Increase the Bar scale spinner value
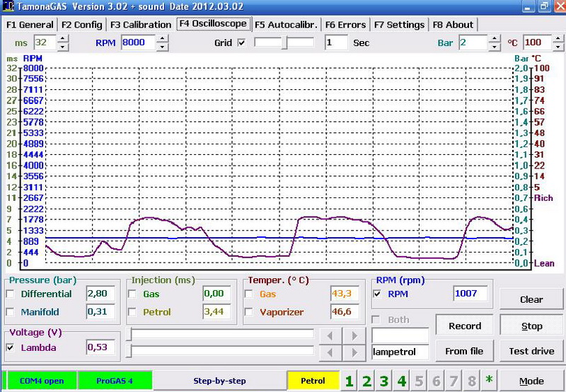 point(494,39)
